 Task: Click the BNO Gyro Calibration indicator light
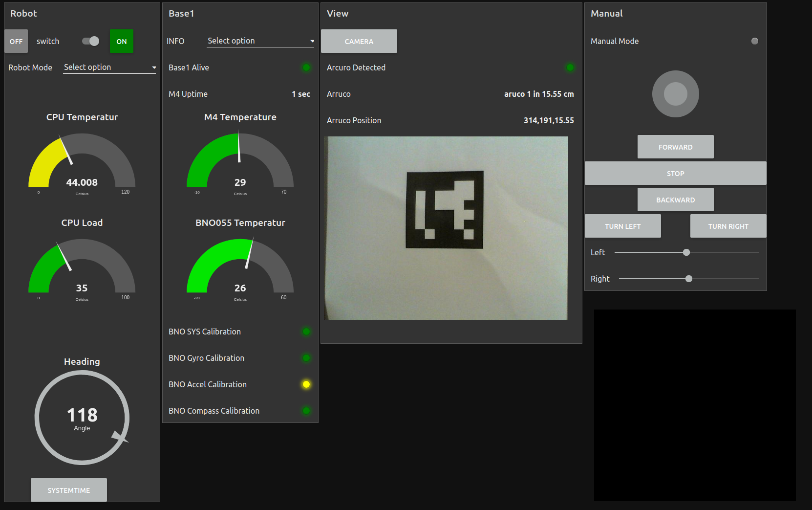tap(306, 358)
